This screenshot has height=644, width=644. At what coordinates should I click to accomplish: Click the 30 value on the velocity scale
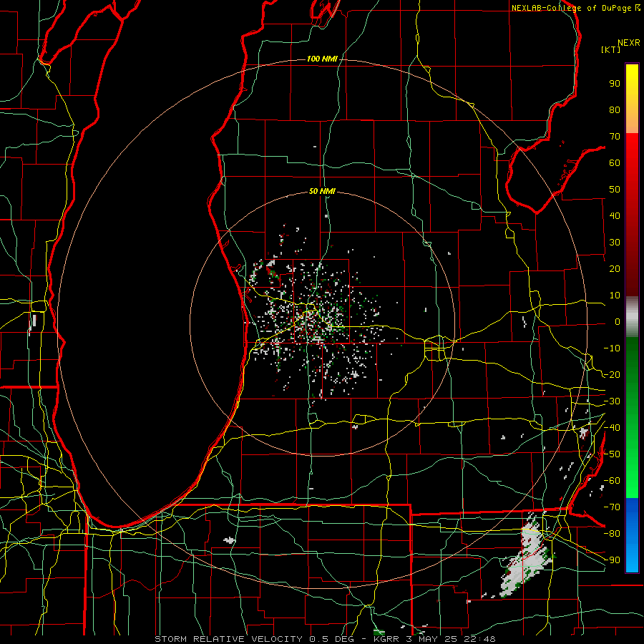tap(615, 243)
